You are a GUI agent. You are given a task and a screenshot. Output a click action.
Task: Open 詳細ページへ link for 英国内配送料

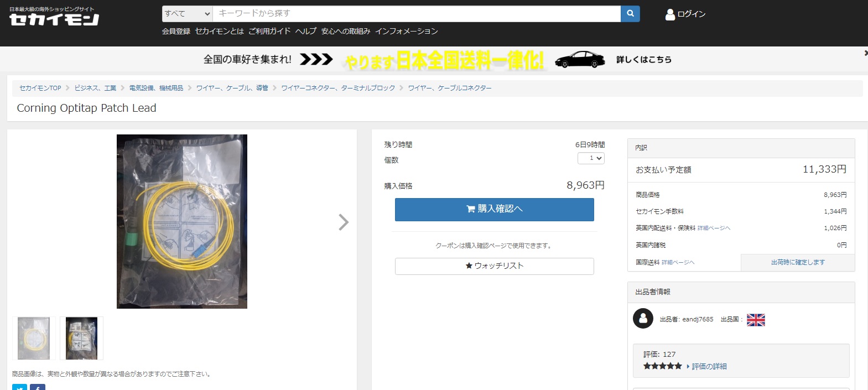coord(714,228)
